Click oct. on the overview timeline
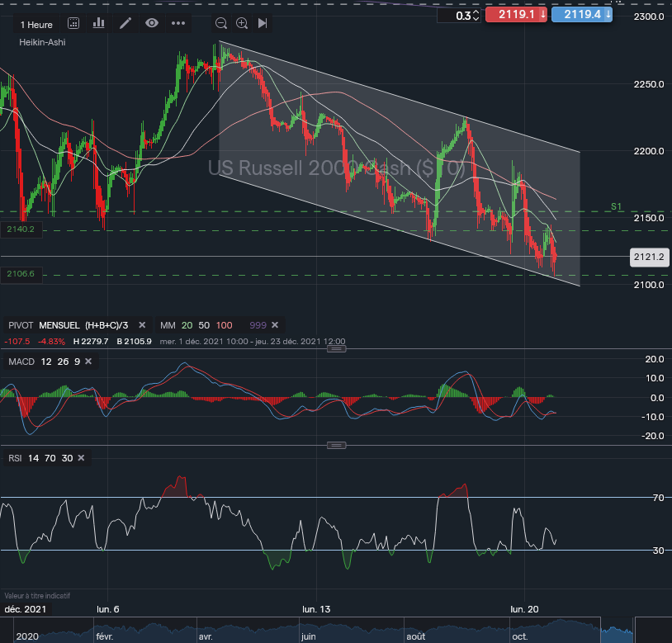 point(520,636)
